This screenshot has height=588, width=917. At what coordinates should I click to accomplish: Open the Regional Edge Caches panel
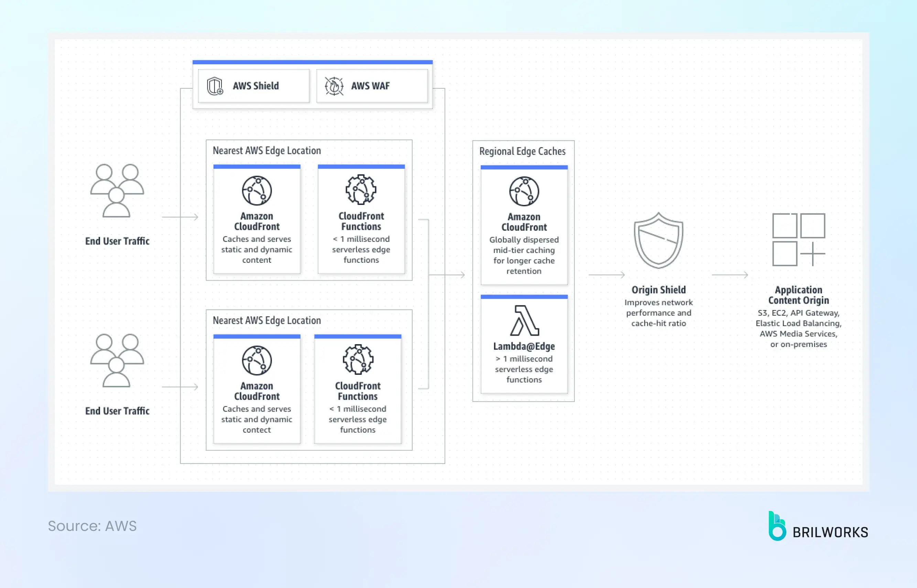coord(523,152)
